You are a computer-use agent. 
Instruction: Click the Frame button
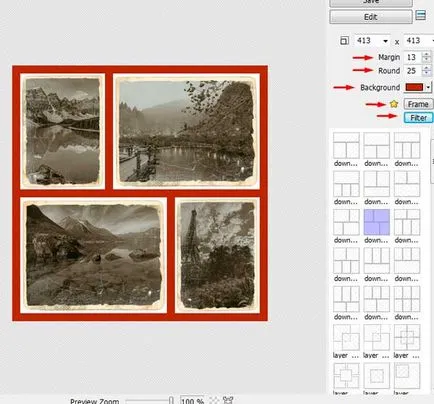(418, 104)
